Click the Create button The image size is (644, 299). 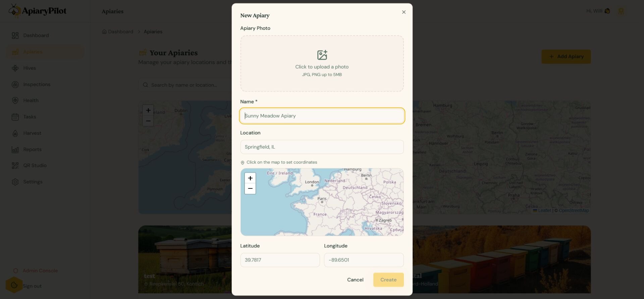(388, 280)
